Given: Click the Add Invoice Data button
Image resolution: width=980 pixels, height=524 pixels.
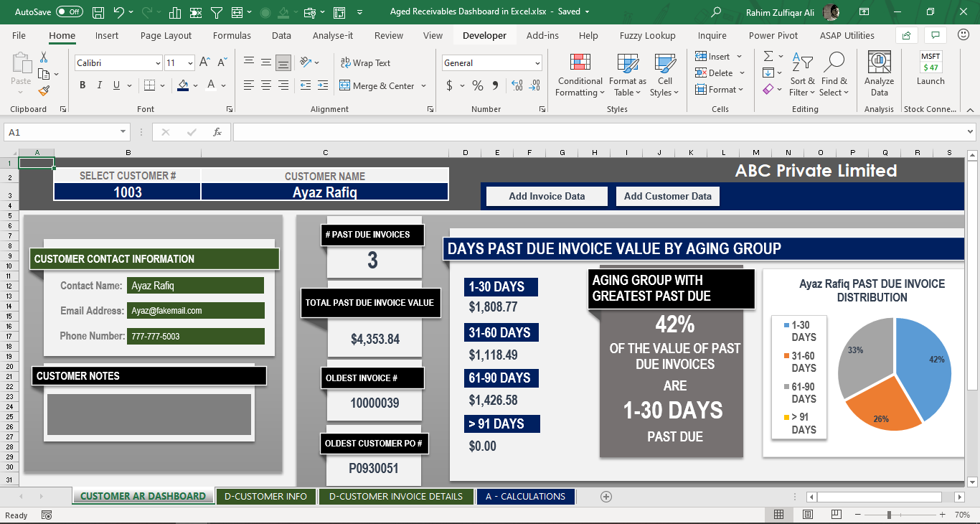Looking at the screenshot, I should click(547, 196).
